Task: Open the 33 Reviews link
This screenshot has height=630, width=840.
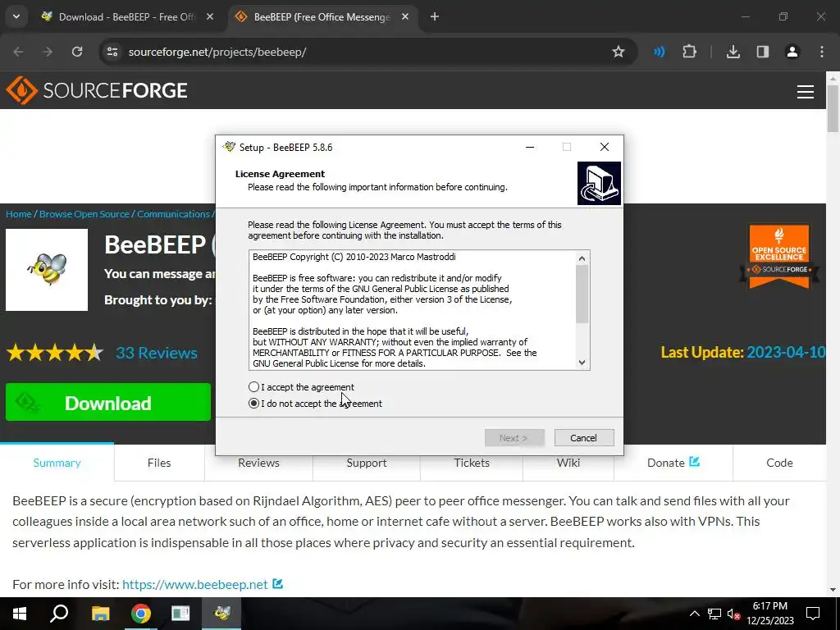Action: (157, 353)
